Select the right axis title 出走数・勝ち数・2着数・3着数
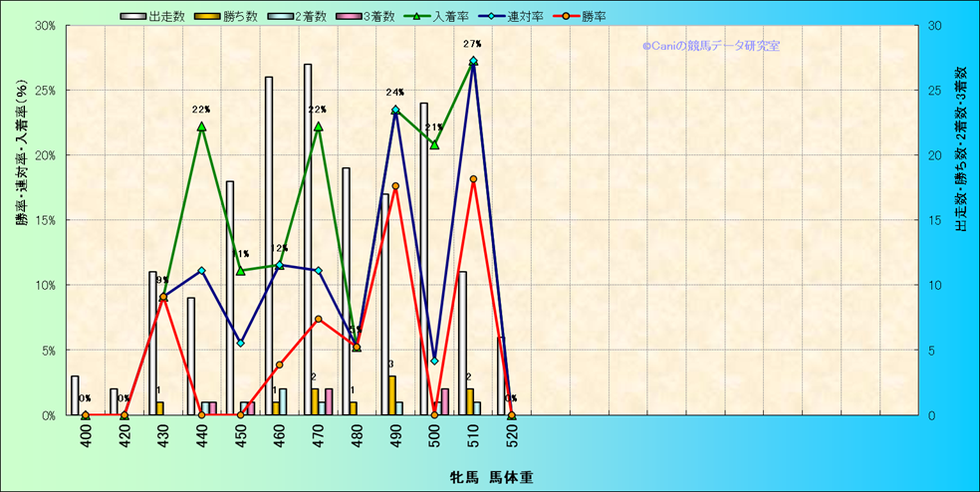Screen dimensions: 980x492 [960, 149]
